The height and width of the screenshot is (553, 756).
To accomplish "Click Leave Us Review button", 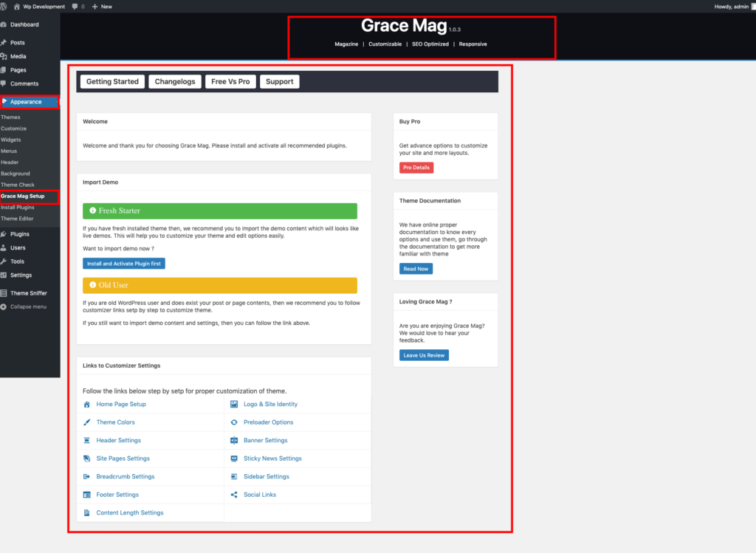I will [x=424, y=355].
